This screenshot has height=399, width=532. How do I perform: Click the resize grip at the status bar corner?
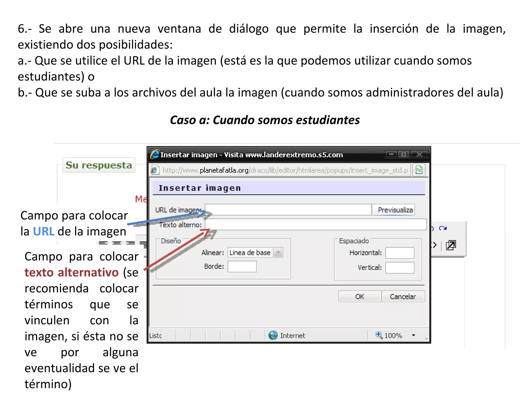coord(426,338)
